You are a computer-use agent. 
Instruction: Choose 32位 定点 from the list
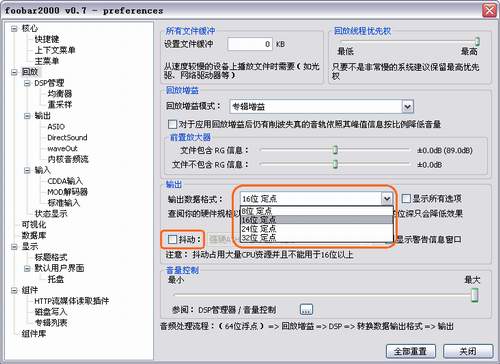(x=317, y=237)
